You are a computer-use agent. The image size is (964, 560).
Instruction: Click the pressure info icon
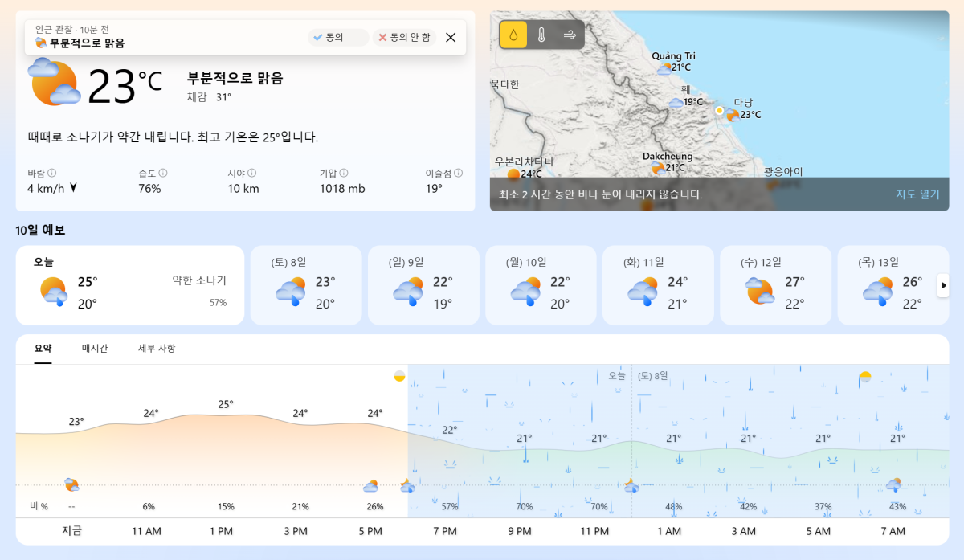[x=344, y=173]
